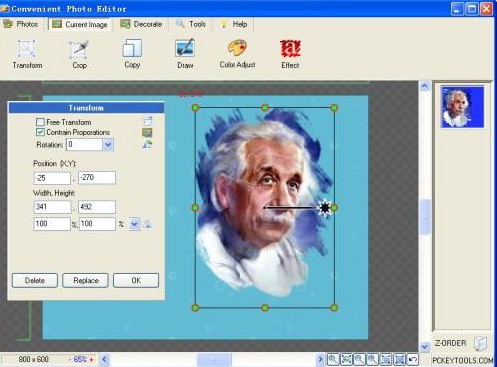The image size is (497, 367).
Task: Click vertical scrollbar thumb of canvas
Action: (x=425, y=217)
